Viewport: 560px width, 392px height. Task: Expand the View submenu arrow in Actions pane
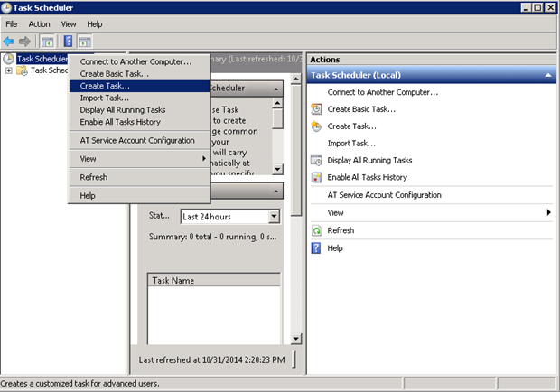pos(548,212)
